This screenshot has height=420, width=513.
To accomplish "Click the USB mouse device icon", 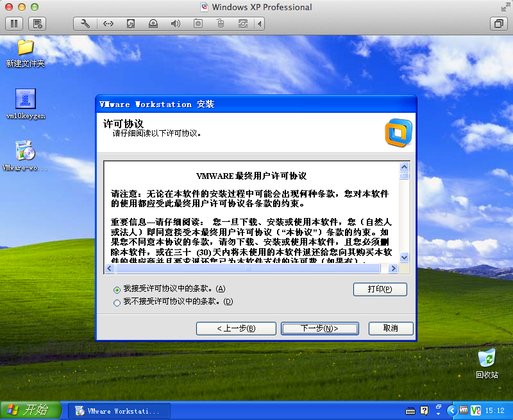I will (x=221, y=24).
